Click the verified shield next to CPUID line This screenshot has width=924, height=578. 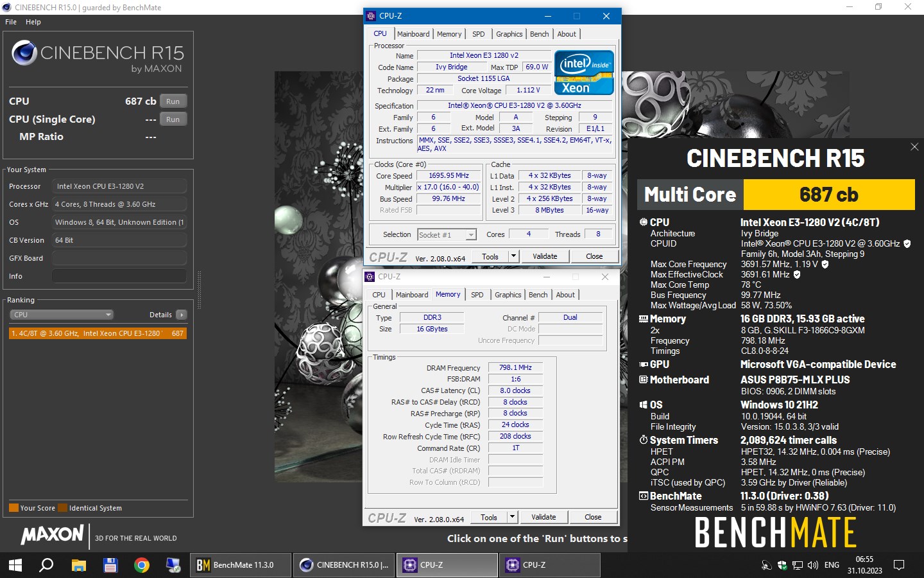(907, 243)
